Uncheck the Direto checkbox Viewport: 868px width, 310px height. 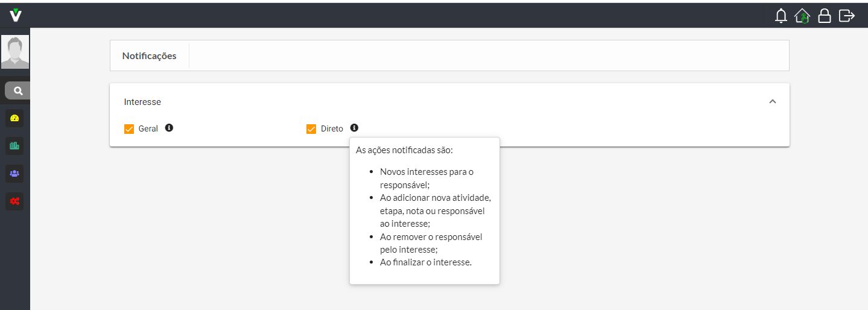click(311, 129)
